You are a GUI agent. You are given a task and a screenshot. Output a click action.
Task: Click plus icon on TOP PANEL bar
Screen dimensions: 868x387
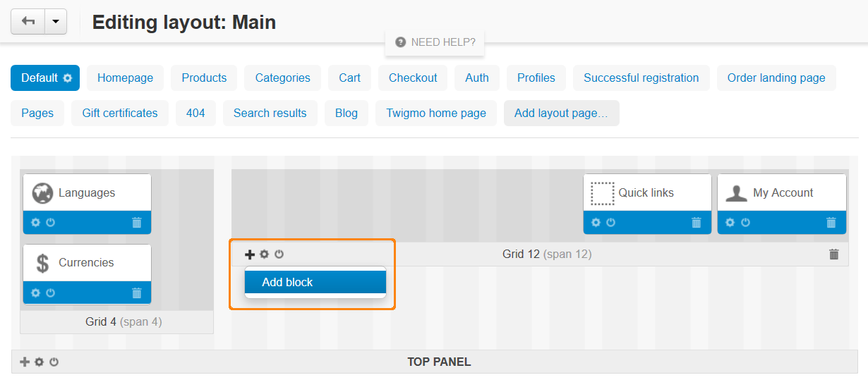click(x=25, y=362)
